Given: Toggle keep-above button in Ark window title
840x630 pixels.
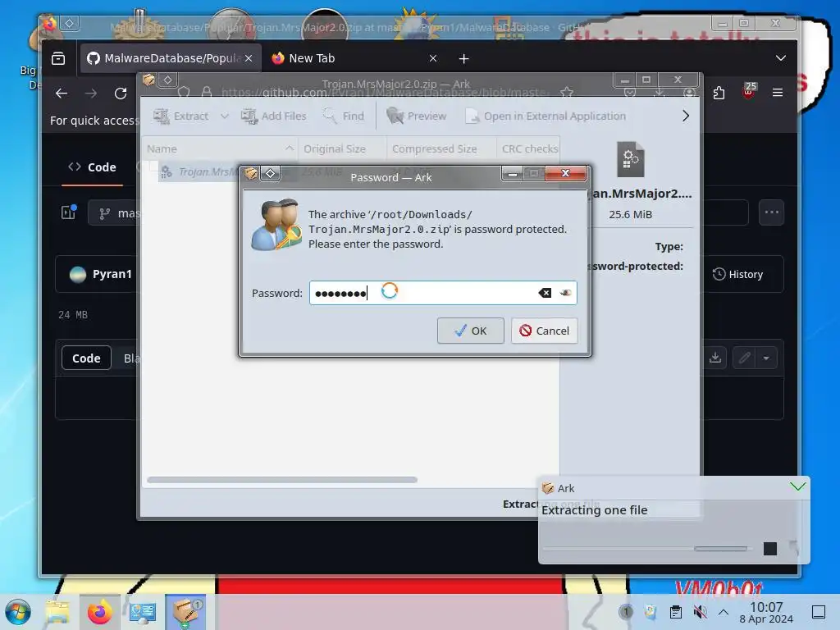Looking at the screenshot, I should click(167, 80).
